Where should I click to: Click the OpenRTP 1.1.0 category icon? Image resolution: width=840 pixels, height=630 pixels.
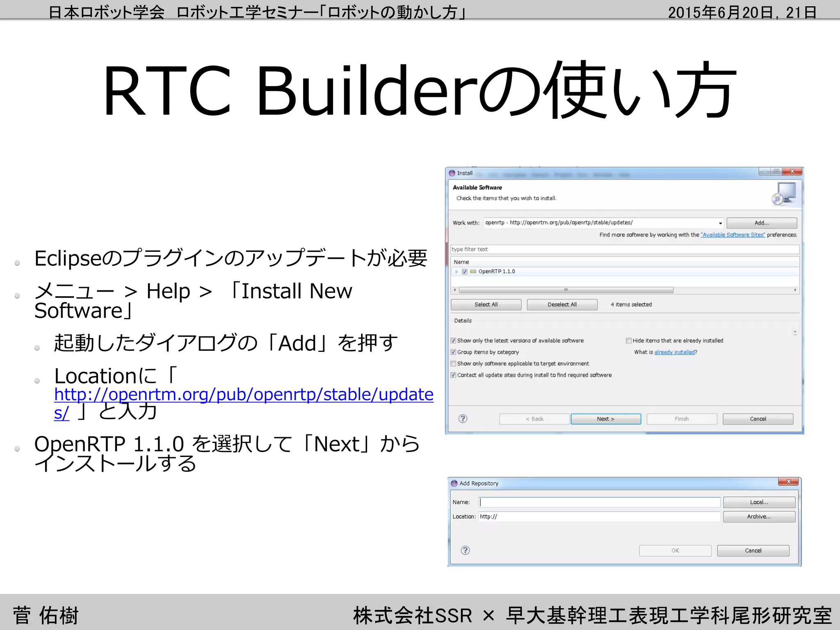pyautogui.click(x=473, y=271)
